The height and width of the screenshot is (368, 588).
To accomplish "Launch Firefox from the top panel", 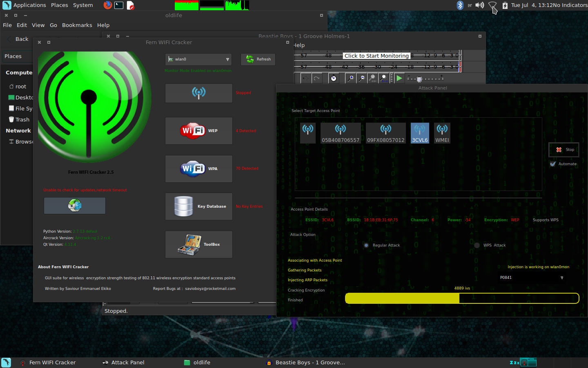I will [x=107, y=5].
